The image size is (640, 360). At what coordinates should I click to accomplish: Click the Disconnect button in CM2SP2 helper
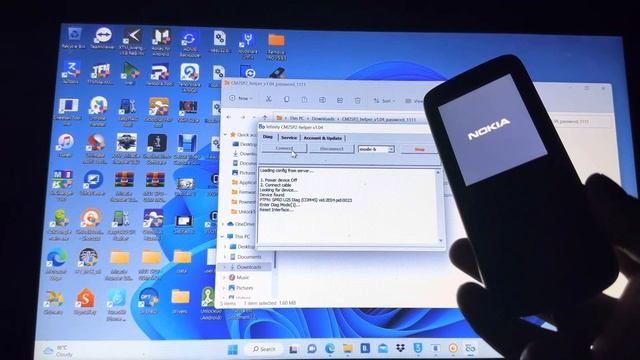coord(331,149)
